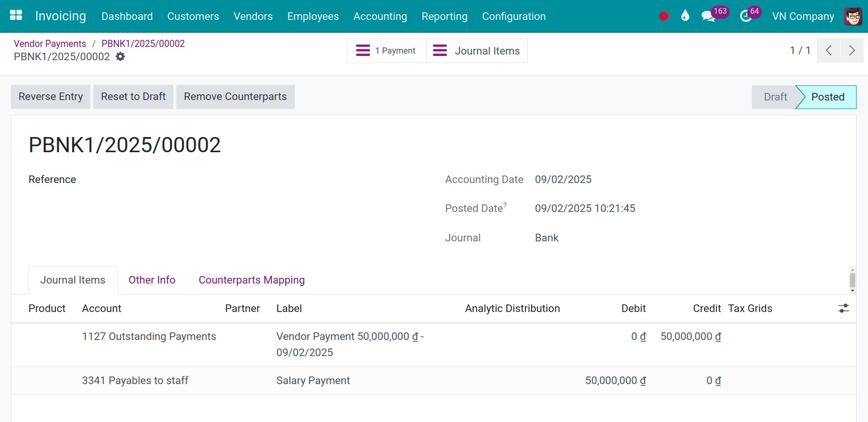Click the tab area scrollbar down arrow
868x422 pixels.
(852, 291)
